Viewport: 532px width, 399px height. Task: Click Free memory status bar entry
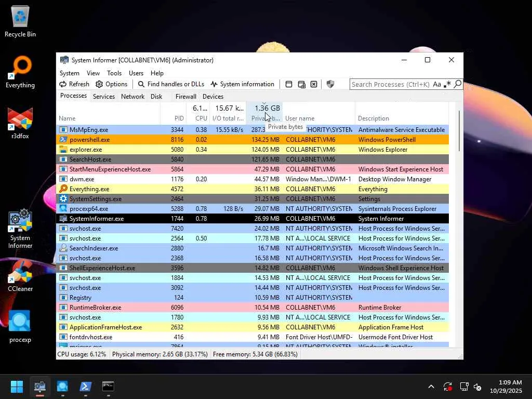tap(255, 354)
